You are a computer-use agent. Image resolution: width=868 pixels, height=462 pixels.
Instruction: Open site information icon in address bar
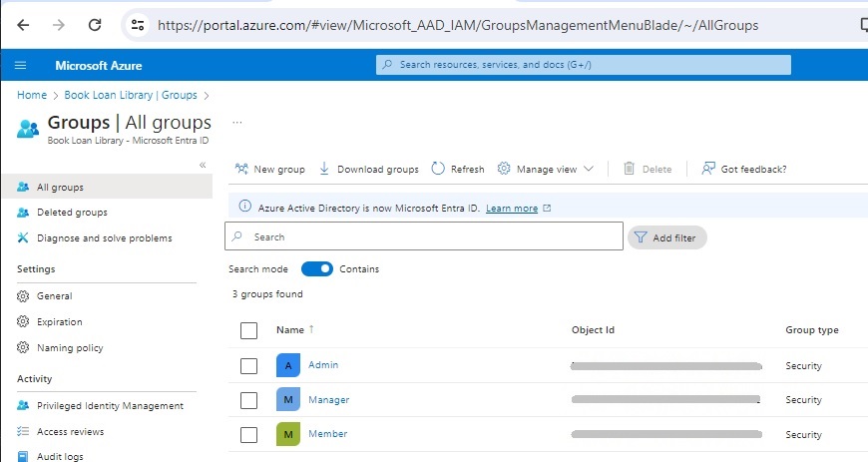138,25
